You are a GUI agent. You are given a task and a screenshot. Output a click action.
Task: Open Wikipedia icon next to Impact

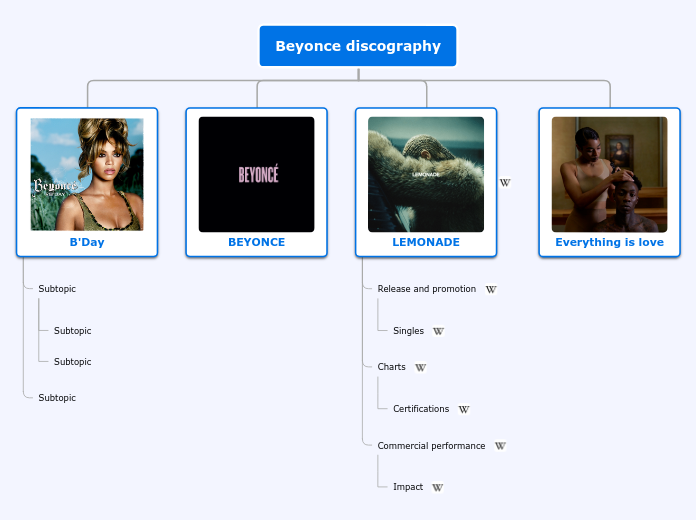tap(438, 488)
